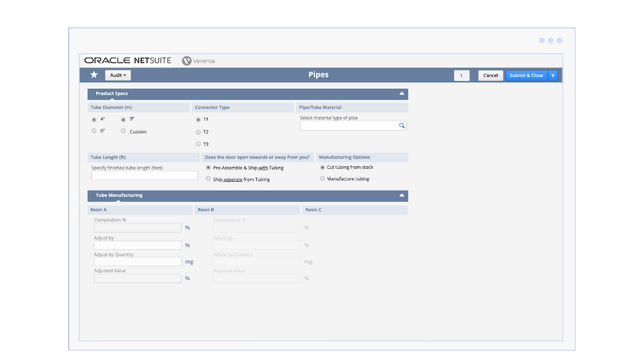
Task: Choose connector type T2
Action: point(198,132)
